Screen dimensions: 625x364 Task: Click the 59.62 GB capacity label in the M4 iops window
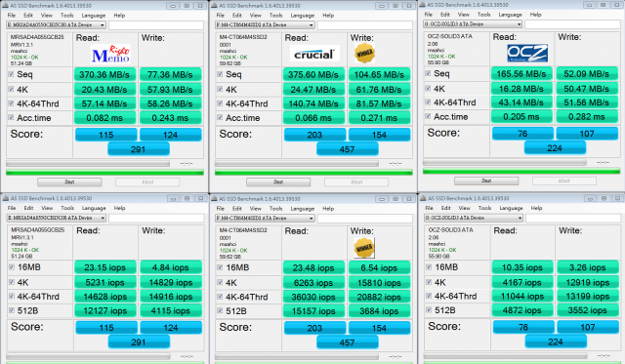[x=230, y=257]
